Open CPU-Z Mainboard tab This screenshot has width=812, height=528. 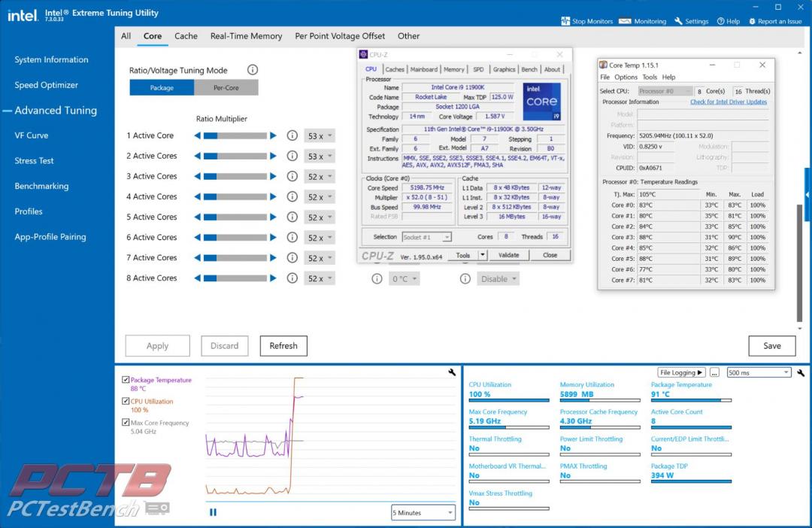tap(423, 69)
